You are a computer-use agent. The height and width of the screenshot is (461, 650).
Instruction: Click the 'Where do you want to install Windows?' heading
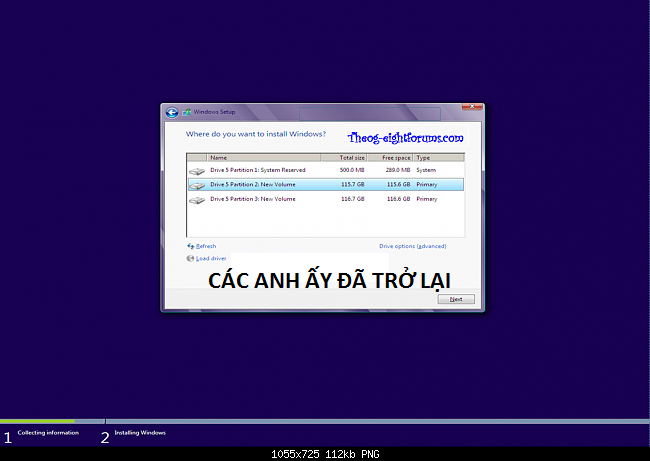256,134
